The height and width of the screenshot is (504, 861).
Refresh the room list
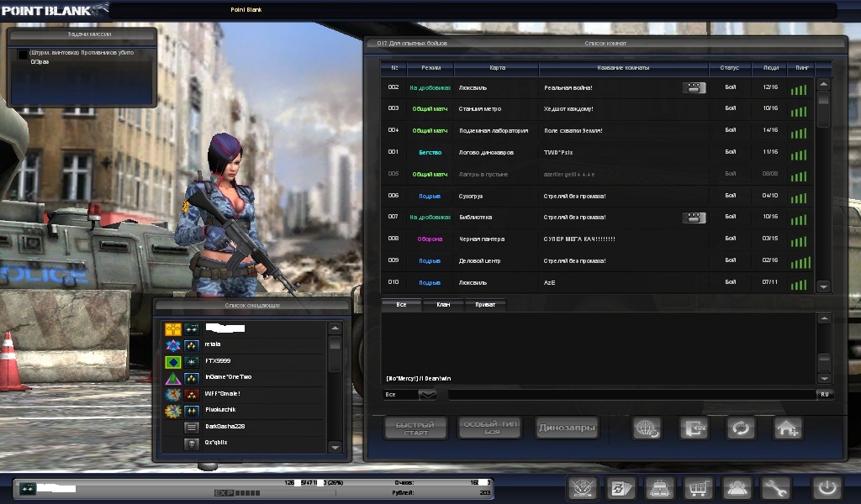(x=740, y=428)
